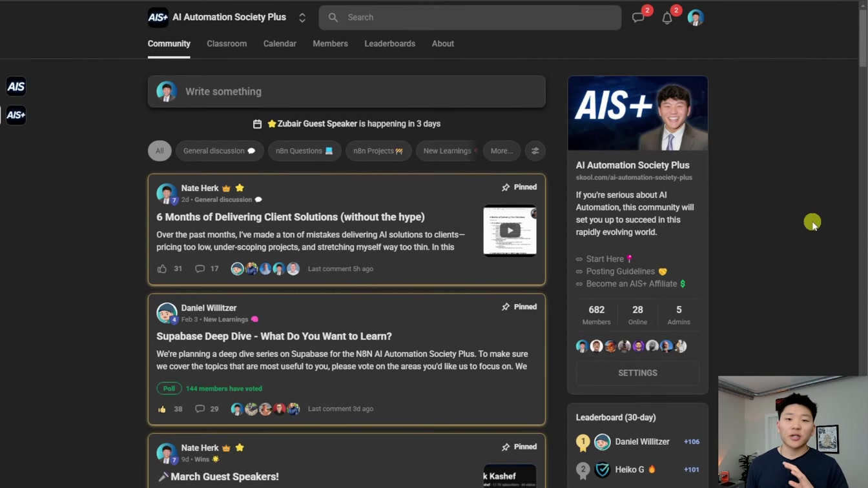Open the Become an AIS+ Affiliate link
Screen dimensions: 868x488
(631, 283)
